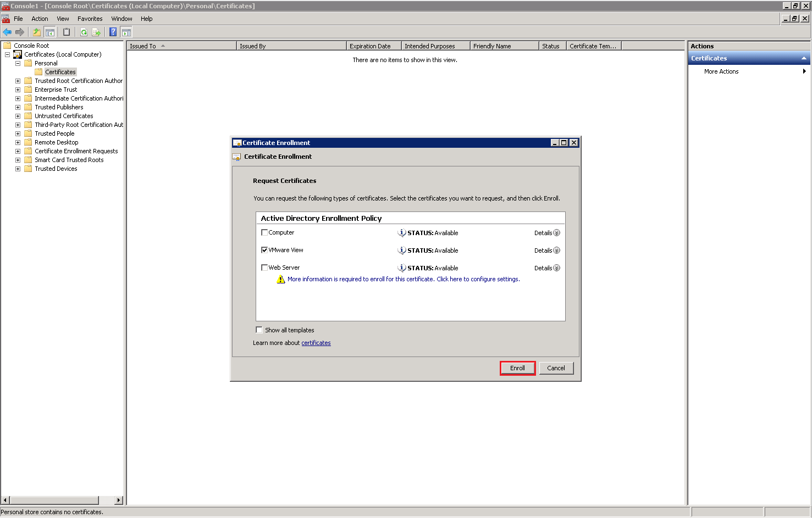Click the Export List toolbar icon

click(96, 32)
